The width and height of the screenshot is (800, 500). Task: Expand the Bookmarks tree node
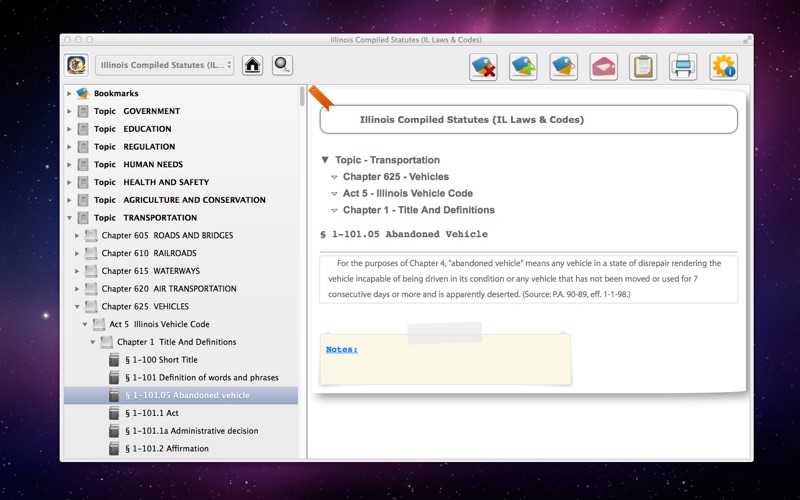pyautogui.click(x=69, y=93)
